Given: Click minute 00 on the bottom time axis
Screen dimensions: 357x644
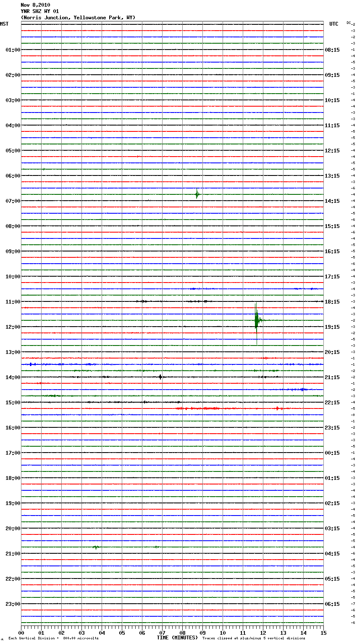Looking at the screenshot, I should click(21, 633).
